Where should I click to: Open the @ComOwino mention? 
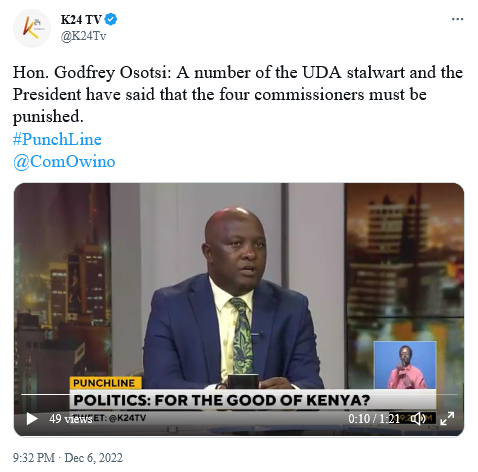click(x=64, y=162)
